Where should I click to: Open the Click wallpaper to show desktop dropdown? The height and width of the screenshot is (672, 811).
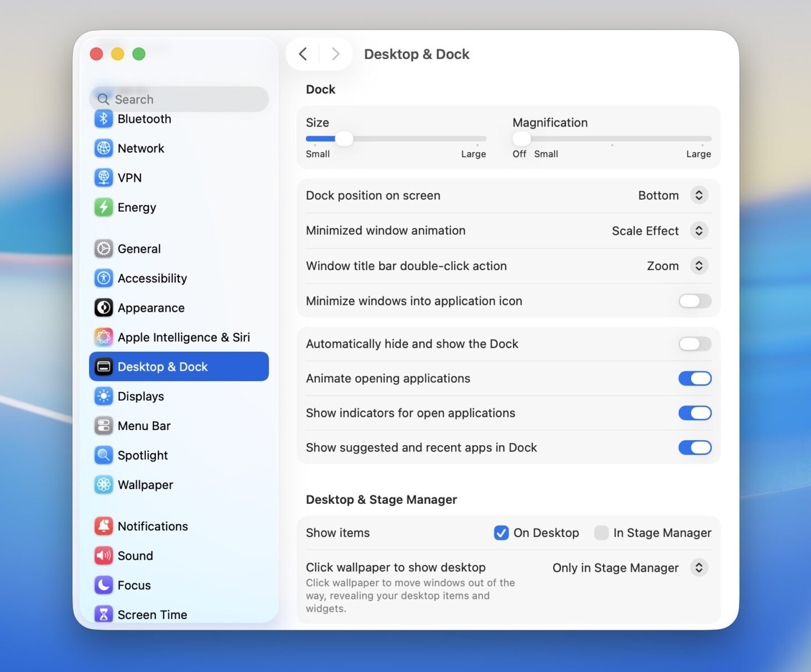[699, 568]
